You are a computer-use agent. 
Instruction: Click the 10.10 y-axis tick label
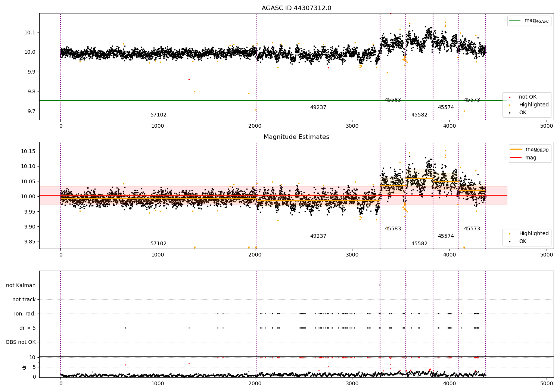28,167
